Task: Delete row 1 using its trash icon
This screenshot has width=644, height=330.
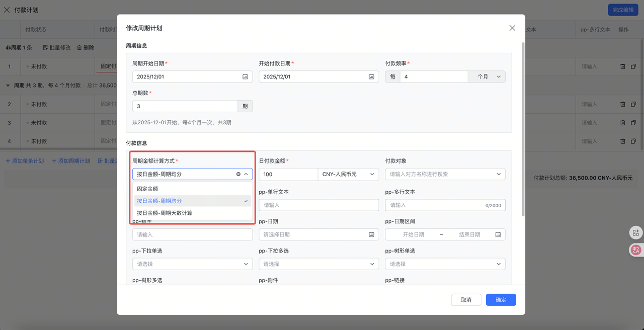Action: [x=622, y=66]
